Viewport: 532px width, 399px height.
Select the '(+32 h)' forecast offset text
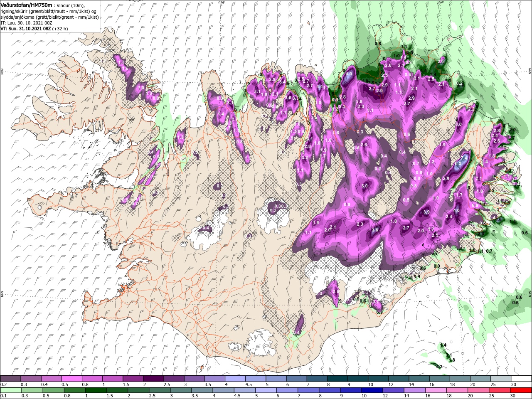[60, 29]
